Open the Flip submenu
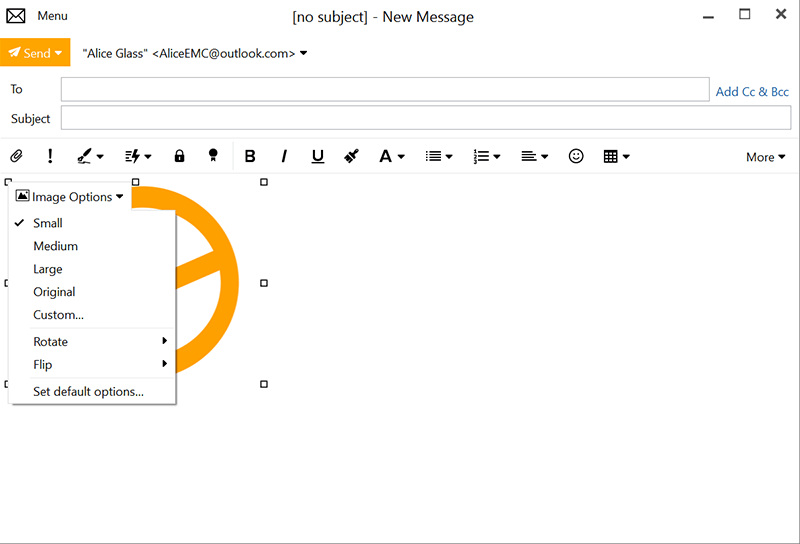 [x=92, y=364]
